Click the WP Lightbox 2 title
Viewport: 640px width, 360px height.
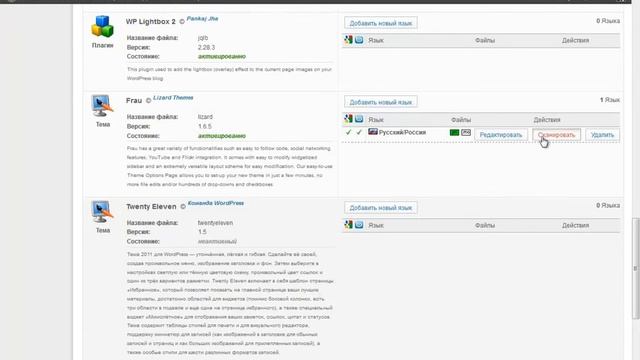tap(151, 21)
